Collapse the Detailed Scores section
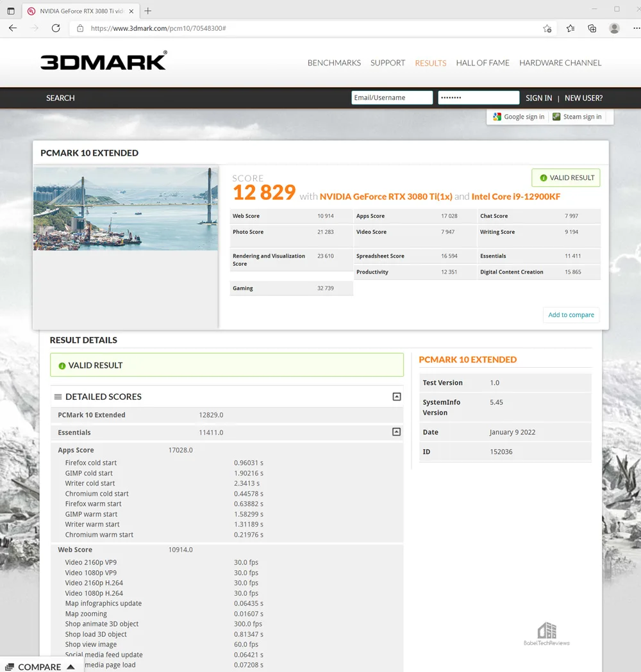Viewport: 641px width, 672px height. [x=397, y=397]
